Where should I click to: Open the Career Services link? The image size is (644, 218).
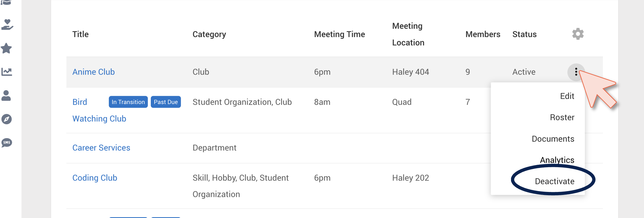(101, 148)
